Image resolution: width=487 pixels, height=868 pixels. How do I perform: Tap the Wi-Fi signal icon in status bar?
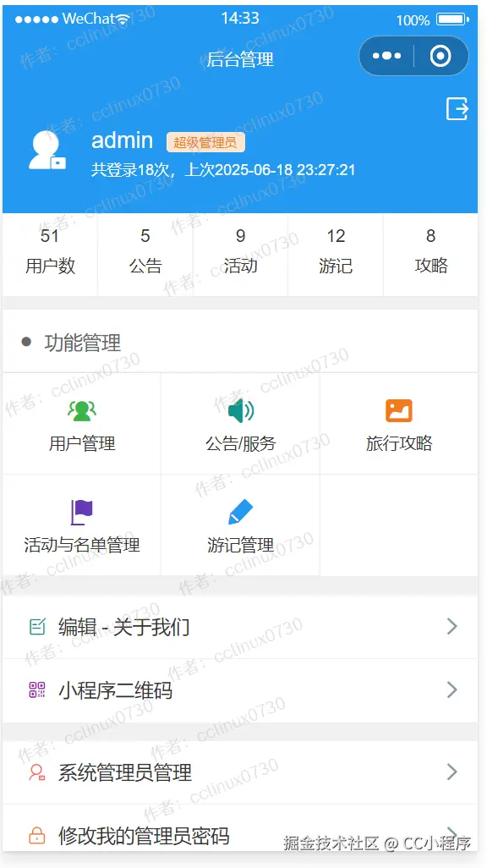[123, 19]
